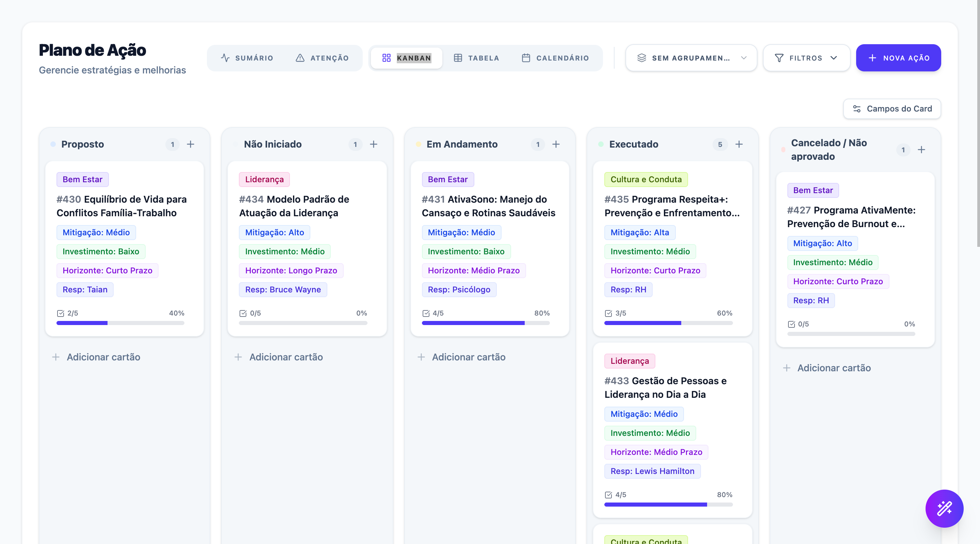Open the Sumário view icon
The height and width of the screenshot is (544, 980).
pyautogui.click(x=225, y=58)
